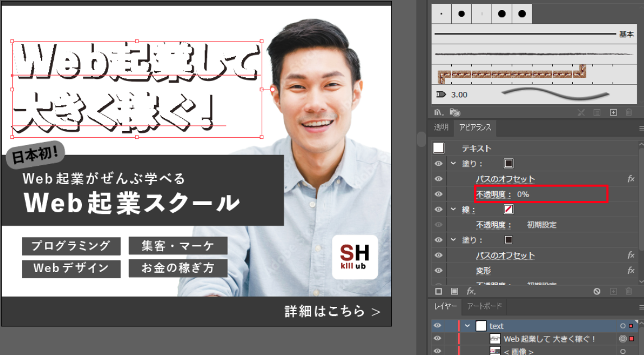Toggle the dimmed eye on 不透明度 初期設定 row
The width and height of the screenshot is (644, 355).
tap(439, 225)
